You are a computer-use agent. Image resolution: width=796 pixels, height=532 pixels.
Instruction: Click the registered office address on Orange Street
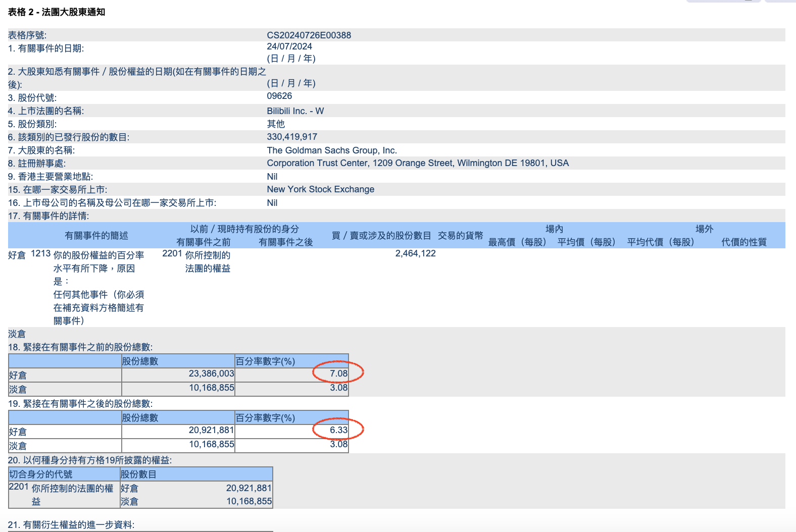point(418,163)
